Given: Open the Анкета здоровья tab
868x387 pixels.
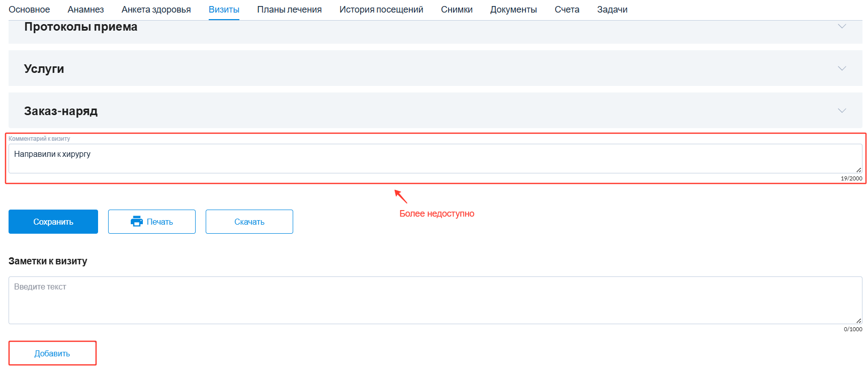Looking at the screenshot, I should click(x=156, y=10).
